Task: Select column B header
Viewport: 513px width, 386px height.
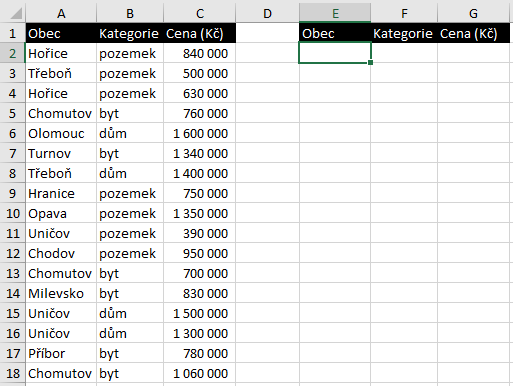Action: pyautogui.click(x=130, y=13)
